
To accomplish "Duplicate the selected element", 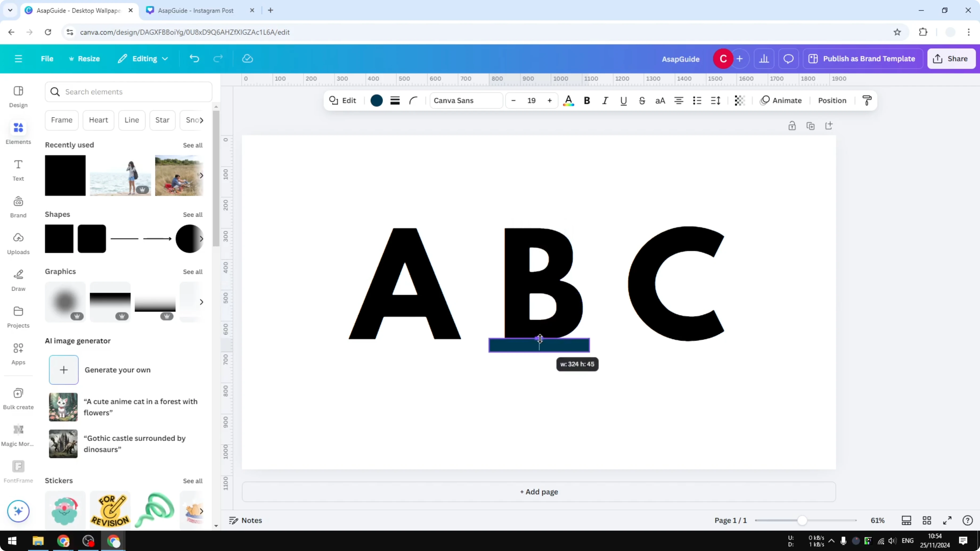I will point(811,125).
